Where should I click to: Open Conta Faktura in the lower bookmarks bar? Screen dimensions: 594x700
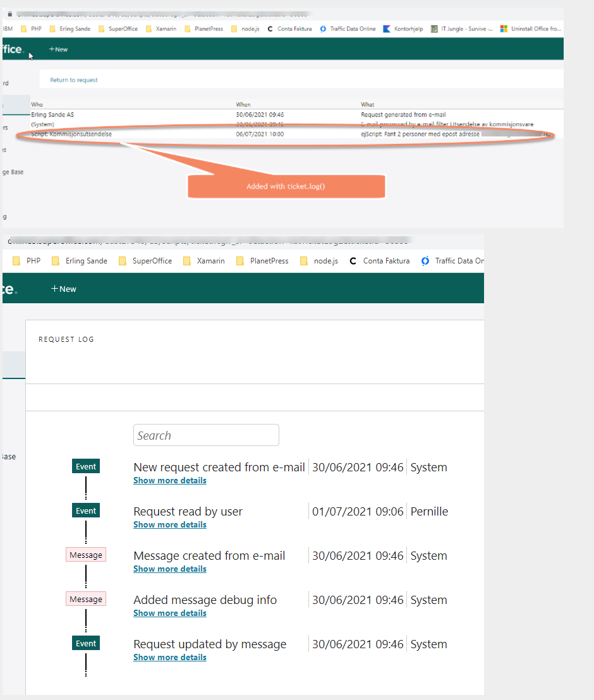tap(380, 261)
